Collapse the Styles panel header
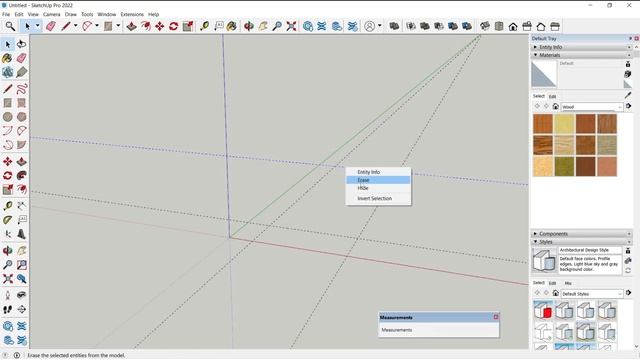 click(582, 242)
